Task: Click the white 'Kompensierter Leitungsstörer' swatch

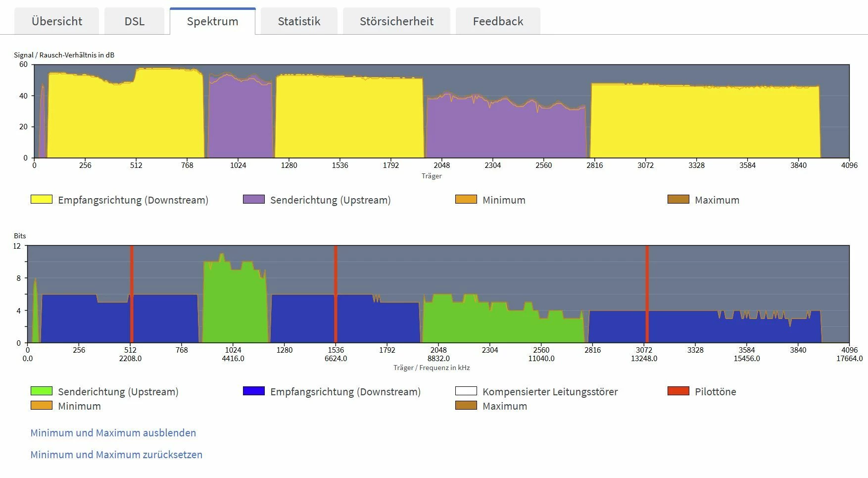Action: coord(466,391)
